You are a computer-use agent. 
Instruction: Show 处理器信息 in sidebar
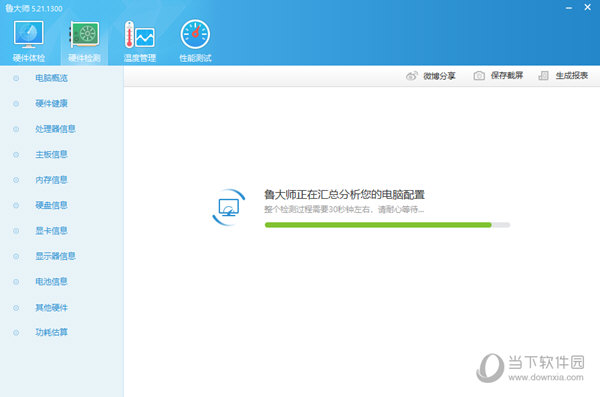[x=55, y=129]
